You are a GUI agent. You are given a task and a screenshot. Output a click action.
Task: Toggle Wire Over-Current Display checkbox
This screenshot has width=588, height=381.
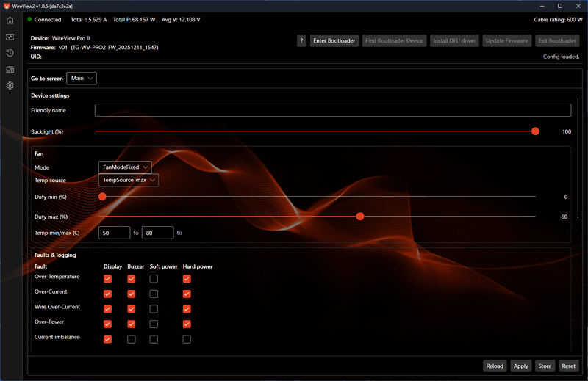[x=107, y=309]
